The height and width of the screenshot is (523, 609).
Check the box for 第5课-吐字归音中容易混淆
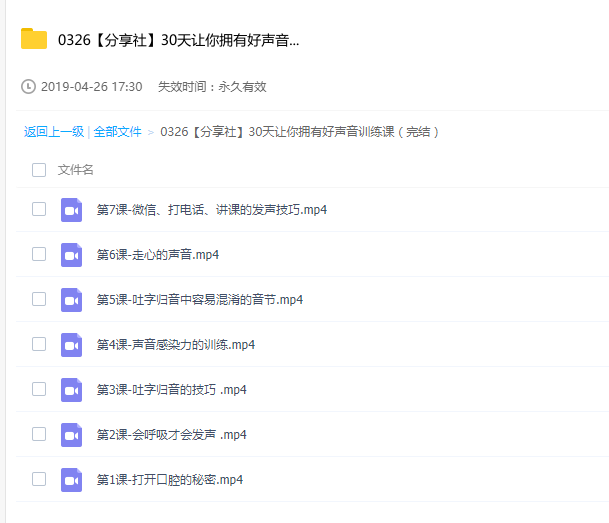[x=39, y=299]
